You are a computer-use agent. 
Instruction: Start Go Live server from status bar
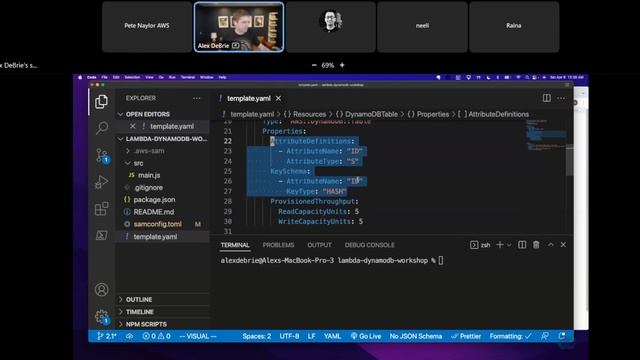(366, 336)
